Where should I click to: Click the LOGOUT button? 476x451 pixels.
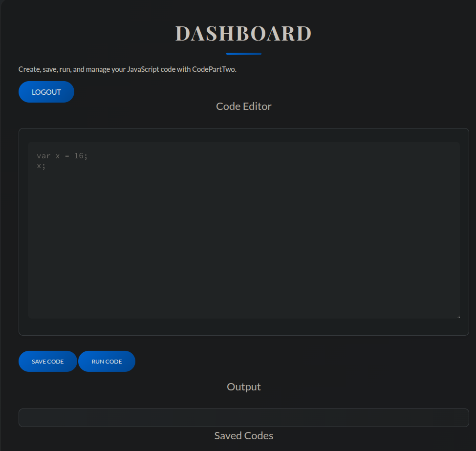coord(46,92)
